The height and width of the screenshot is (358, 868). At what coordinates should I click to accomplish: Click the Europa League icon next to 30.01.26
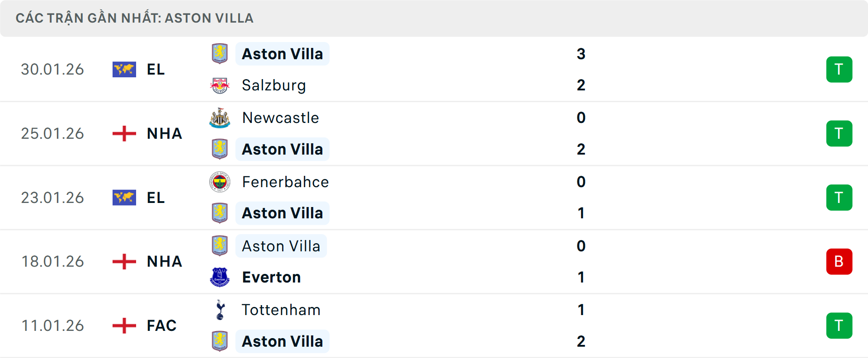point(124,69)
